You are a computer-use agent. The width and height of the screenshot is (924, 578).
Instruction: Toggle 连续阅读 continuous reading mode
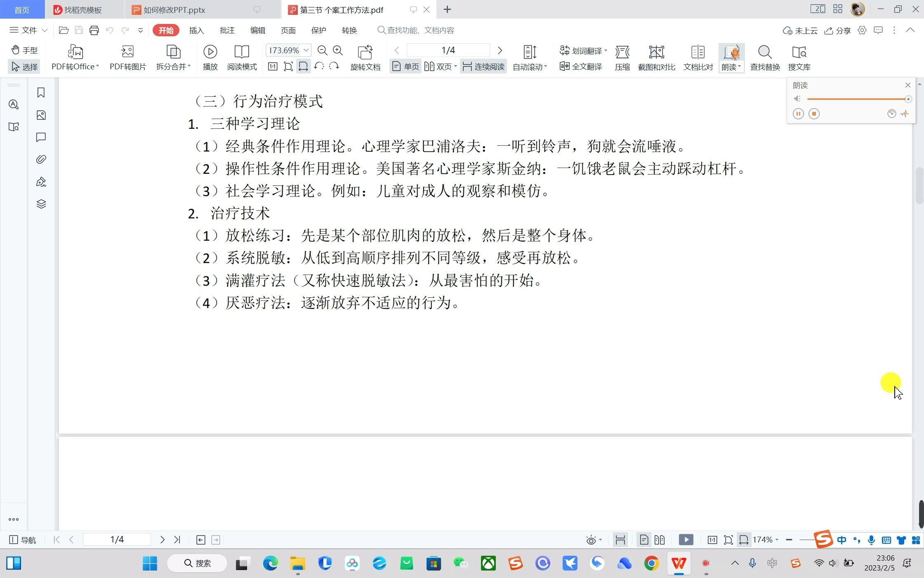click(483, 66)
